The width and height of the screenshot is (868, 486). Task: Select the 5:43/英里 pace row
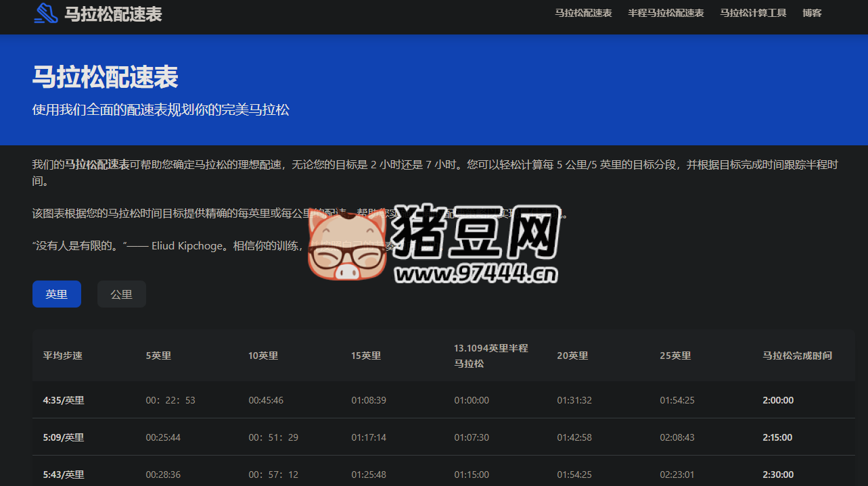point(63,474)
